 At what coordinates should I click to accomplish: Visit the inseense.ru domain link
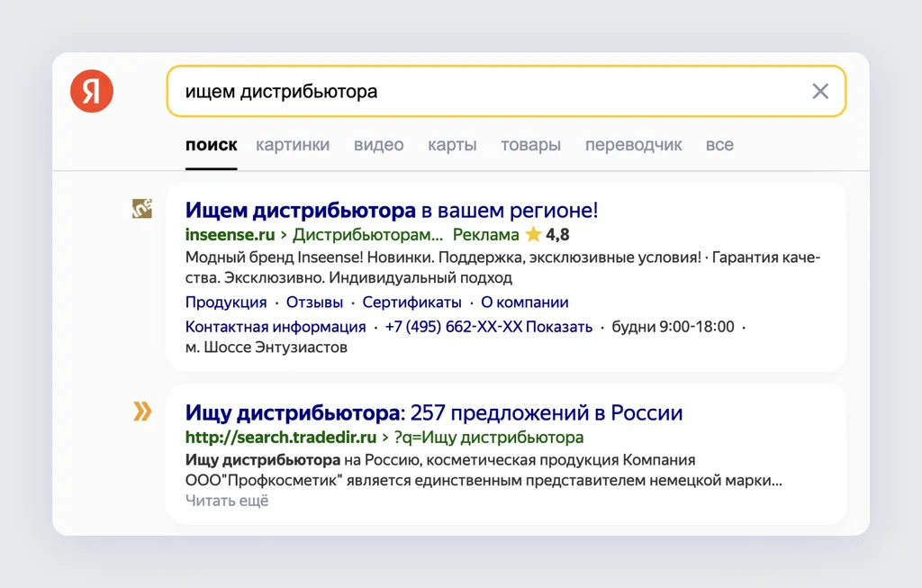pos(230,235)
